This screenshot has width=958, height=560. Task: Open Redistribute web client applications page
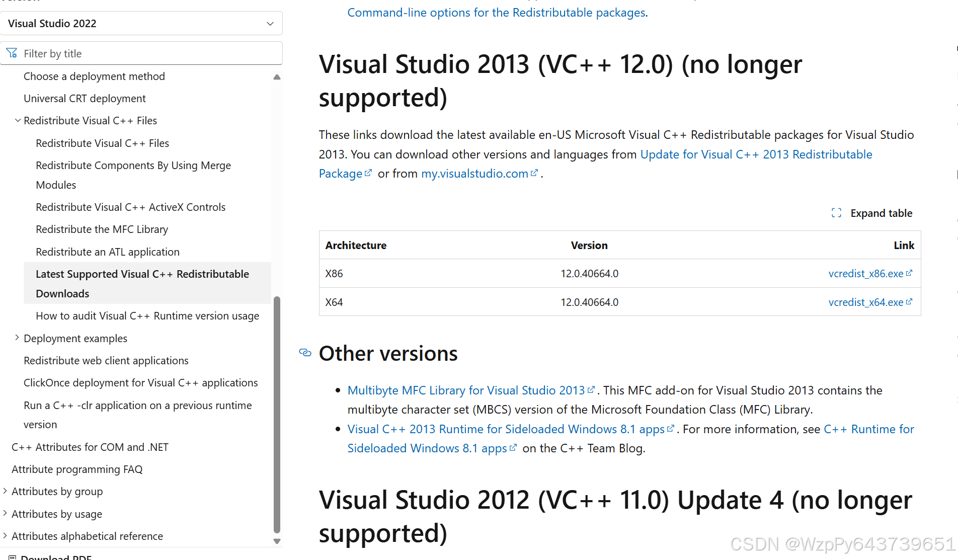(x=106, y=360)
